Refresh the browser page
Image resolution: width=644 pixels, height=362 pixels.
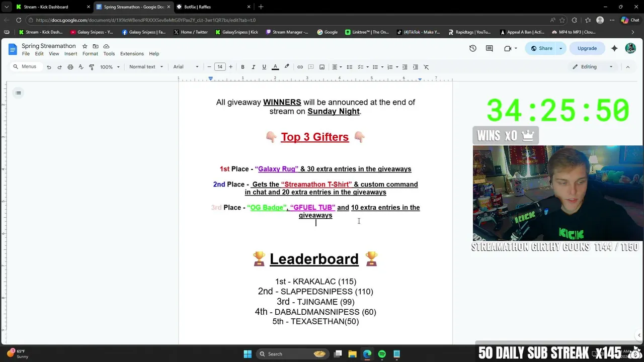[x=19, y=20]
